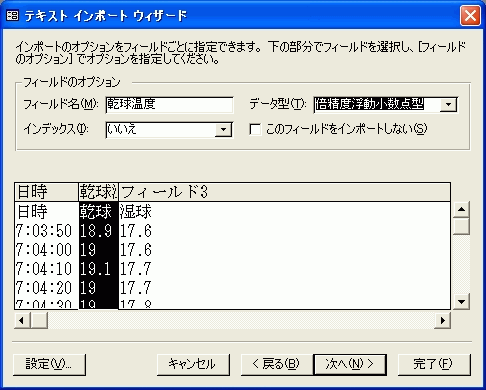The width and height of the screenshot is (486, 390).
Task: Close the Text Import Wizard window
Action: click(470, 16)
